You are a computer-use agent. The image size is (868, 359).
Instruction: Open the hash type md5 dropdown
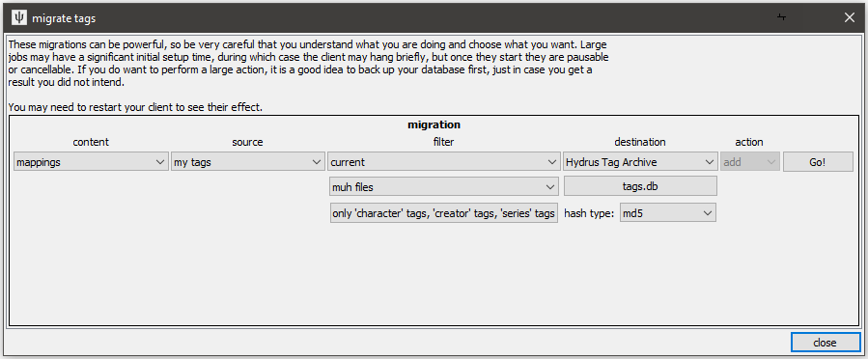point(668,213)
